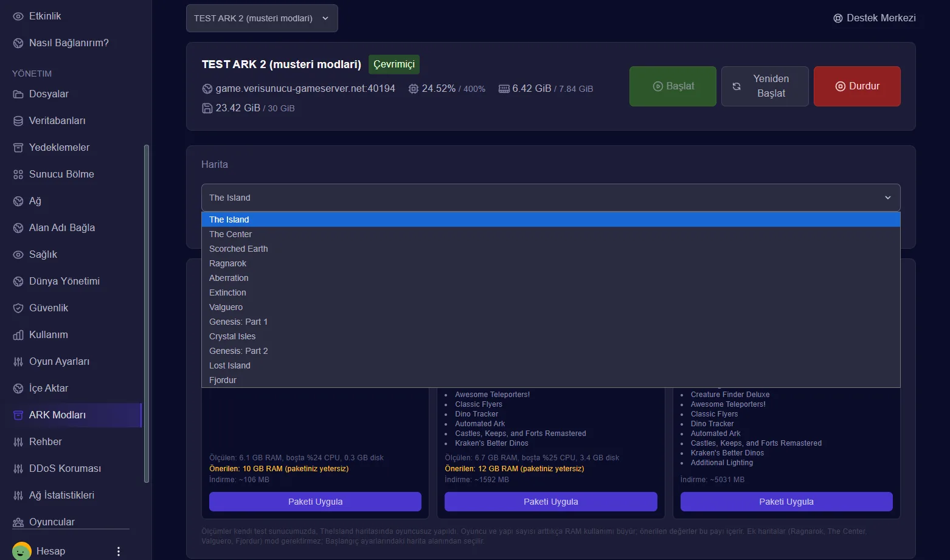The image size is (950, 560).
Task: Click the Yeniden Başlat button
Action: pyautogui.click(x=765, y=86)
